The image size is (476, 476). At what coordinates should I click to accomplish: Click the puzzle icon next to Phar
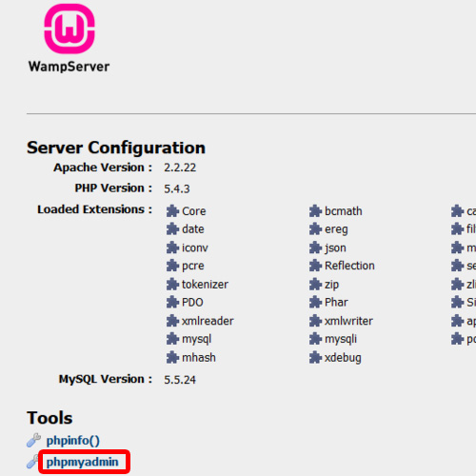point(315,302)
